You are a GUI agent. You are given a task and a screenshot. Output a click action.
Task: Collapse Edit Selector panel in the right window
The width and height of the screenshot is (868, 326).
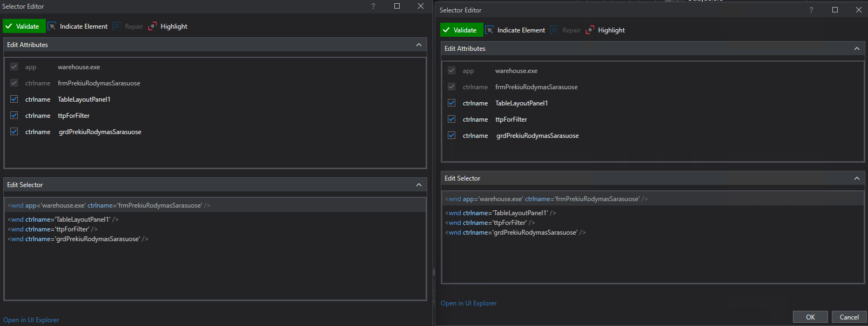tap(857, 178)
